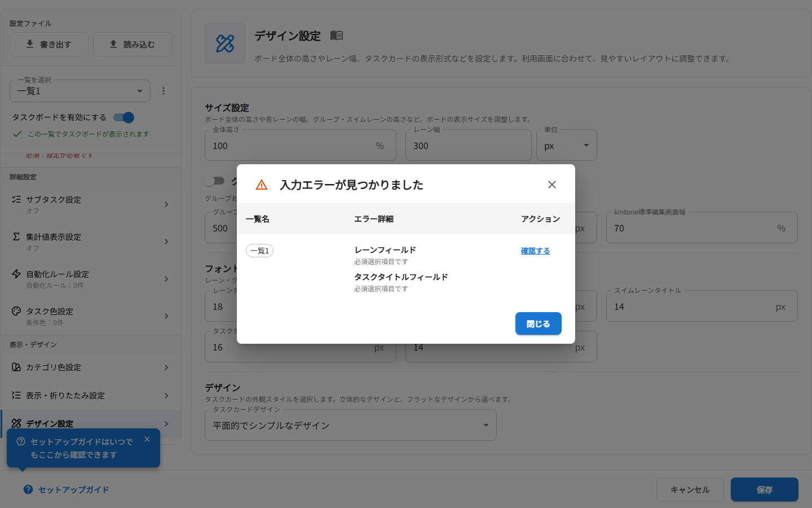The image size is (812, 508).
Task: Click the lightning bolt automation icon
Action: (16, 274)
